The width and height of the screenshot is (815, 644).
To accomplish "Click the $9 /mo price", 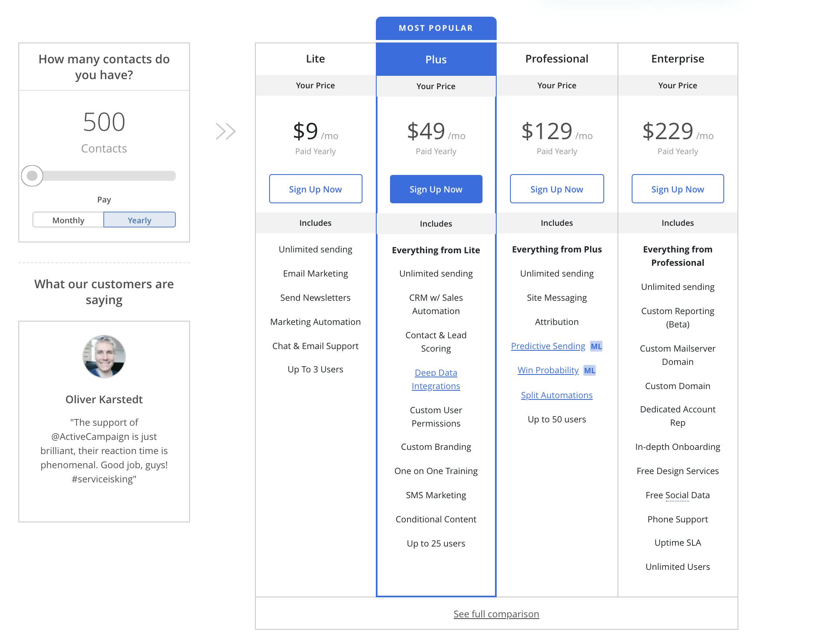I will (x=315, y=132).
